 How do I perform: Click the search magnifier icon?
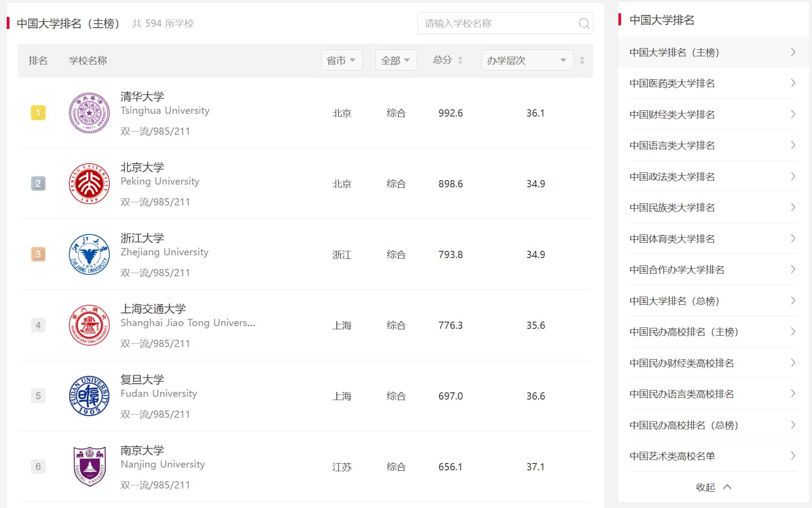click(x=584, y=24)
